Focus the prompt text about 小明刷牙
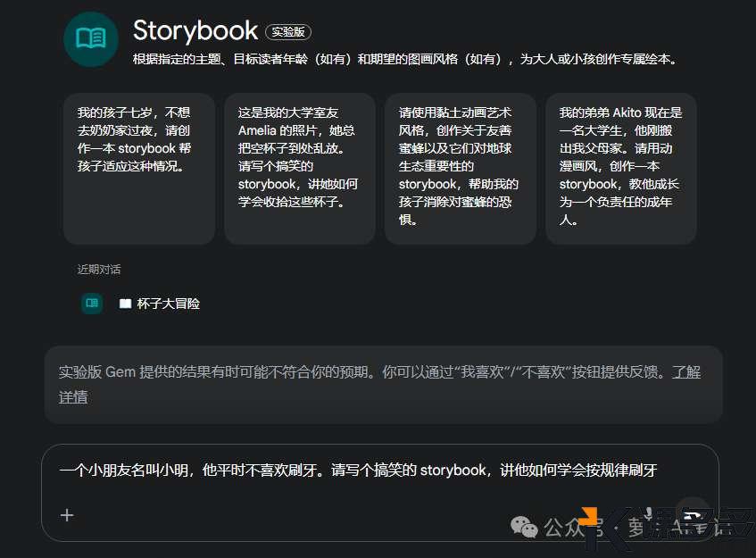The width and height of the screenshot is (756, 558). 357,470
